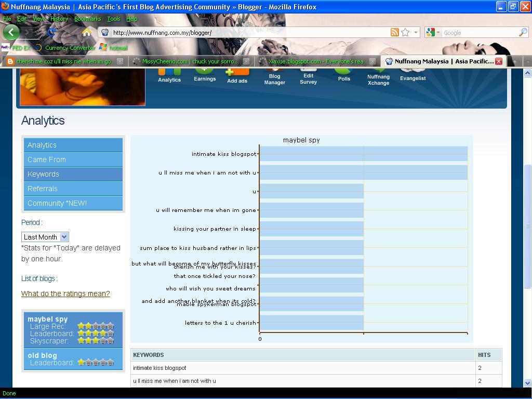Click the Google search box

pyautogui.click(x=480, y=33)
